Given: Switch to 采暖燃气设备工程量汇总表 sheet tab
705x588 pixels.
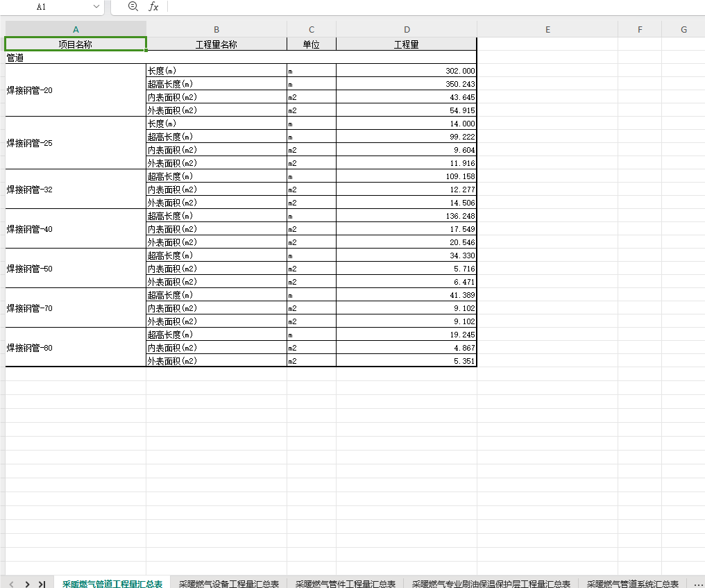Looking at the screenshot, I should click(x=229, y=584).
